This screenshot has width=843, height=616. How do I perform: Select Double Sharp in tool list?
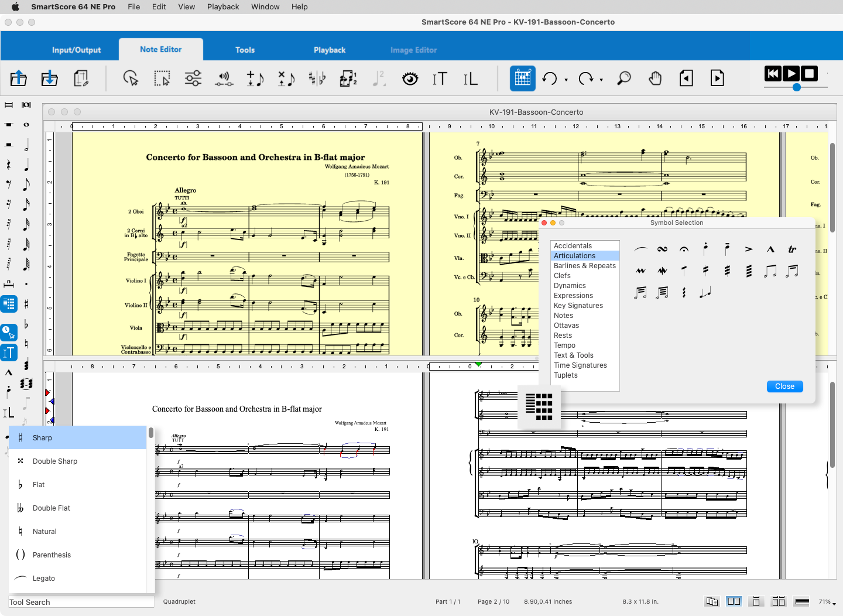[x=78, y=461]
